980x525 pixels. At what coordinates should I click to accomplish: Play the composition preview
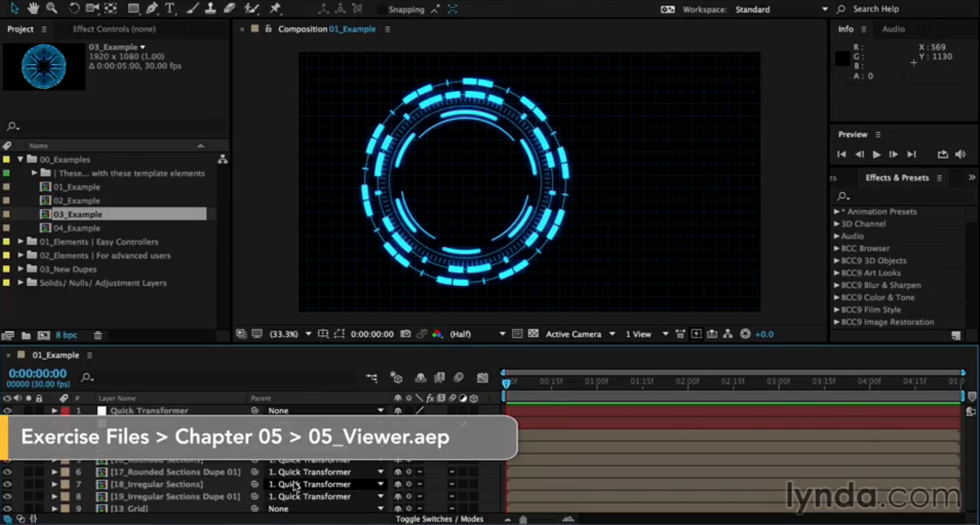[876, 154]
